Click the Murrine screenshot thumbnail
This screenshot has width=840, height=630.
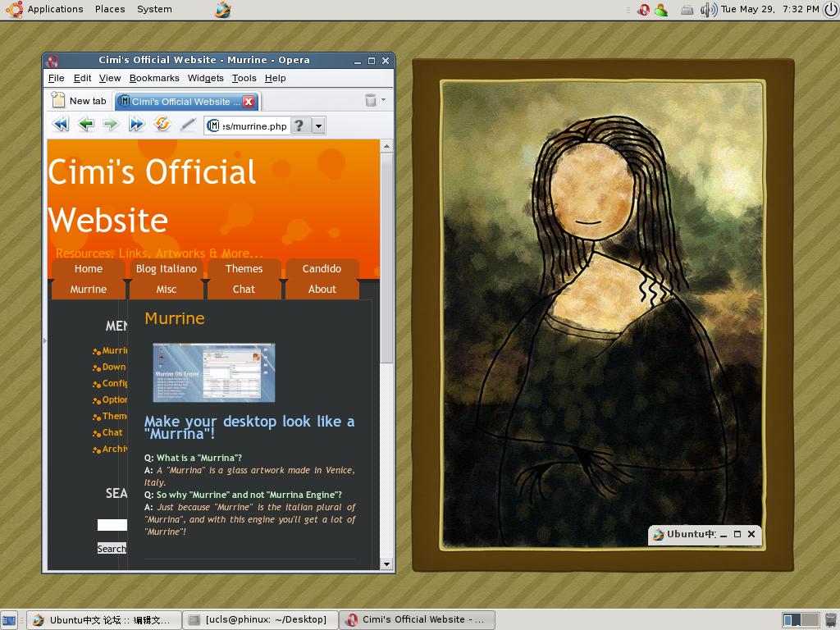[x=214, y=373]
